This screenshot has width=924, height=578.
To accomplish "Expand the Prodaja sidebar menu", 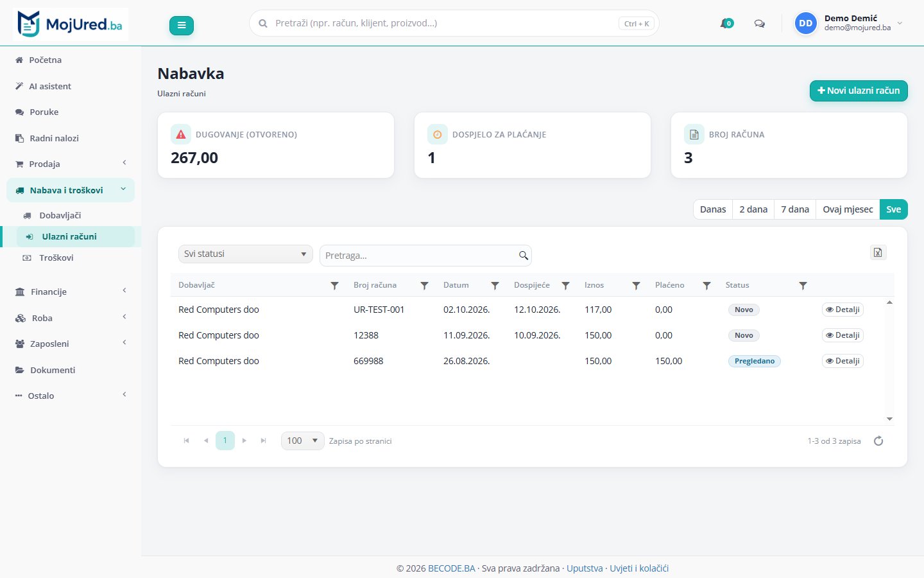I will coord(71,164).
